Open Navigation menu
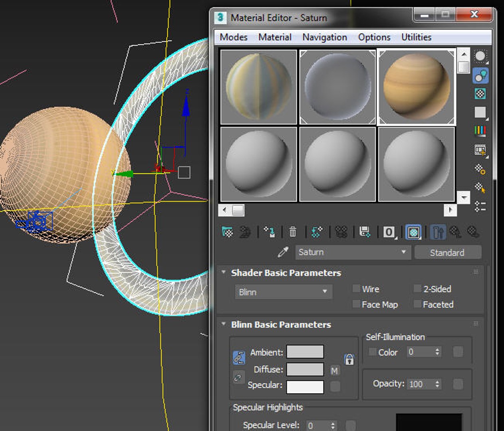 pos(325,37)
